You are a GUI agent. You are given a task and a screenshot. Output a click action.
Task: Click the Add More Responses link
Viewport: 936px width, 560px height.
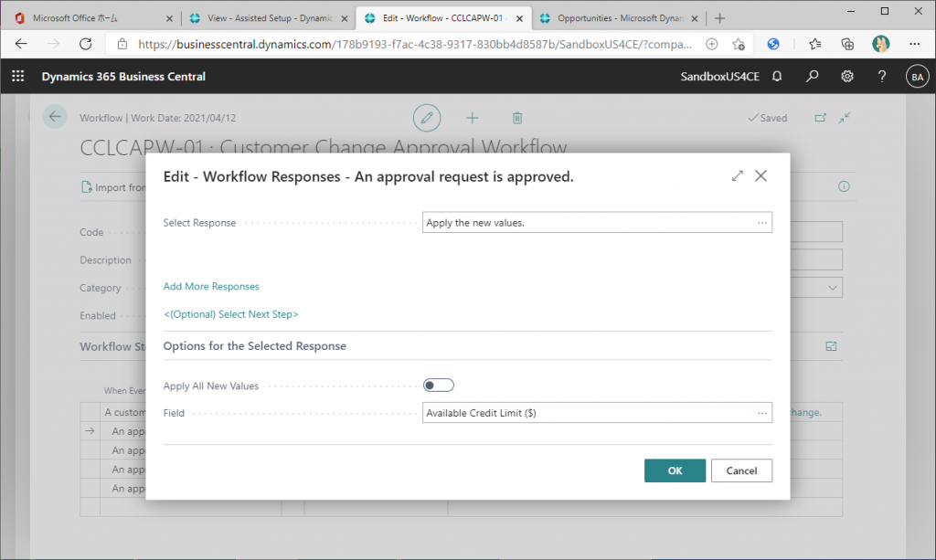[211, 286]
